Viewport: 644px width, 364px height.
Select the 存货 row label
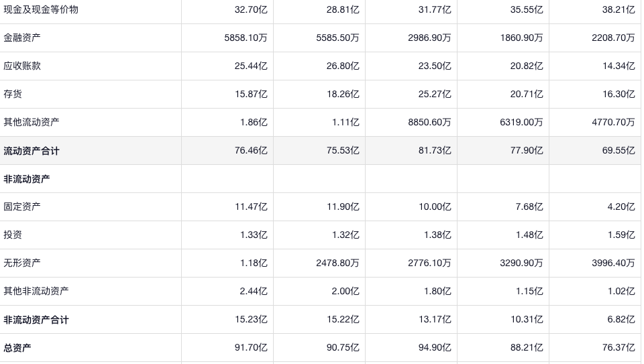[x=13, y=95]
